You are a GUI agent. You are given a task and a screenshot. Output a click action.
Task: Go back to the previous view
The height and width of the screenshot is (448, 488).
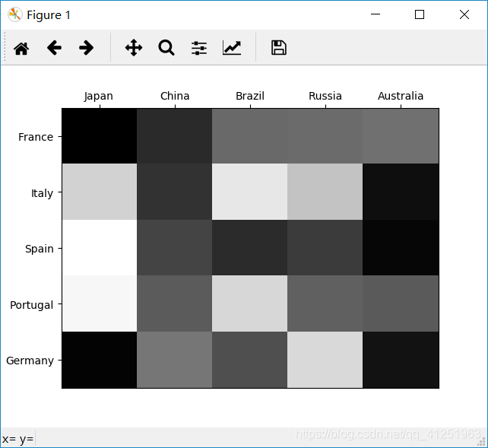tap(54, 48)
